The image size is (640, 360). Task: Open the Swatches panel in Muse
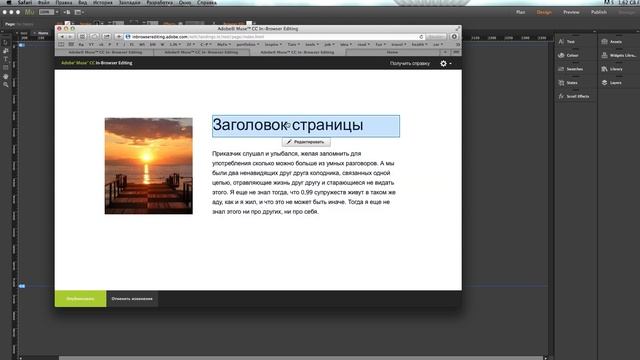pos(570,69)
